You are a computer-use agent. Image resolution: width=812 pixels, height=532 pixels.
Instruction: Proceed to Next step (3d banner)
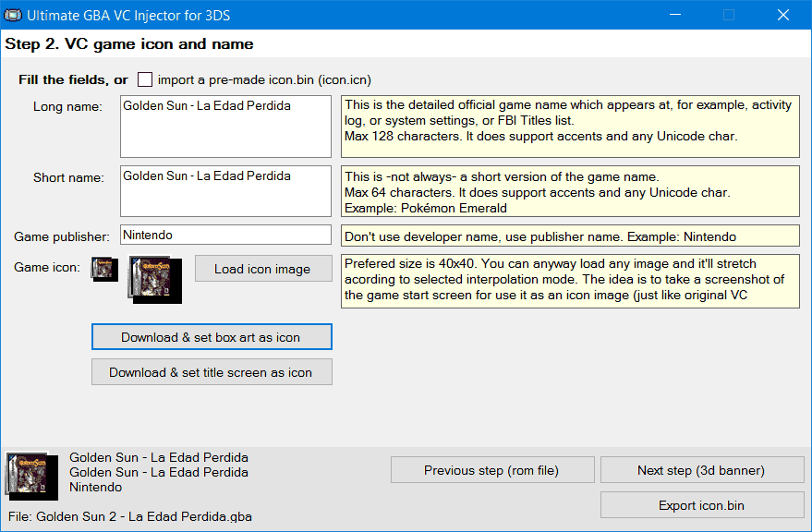(x=702, y=470)
